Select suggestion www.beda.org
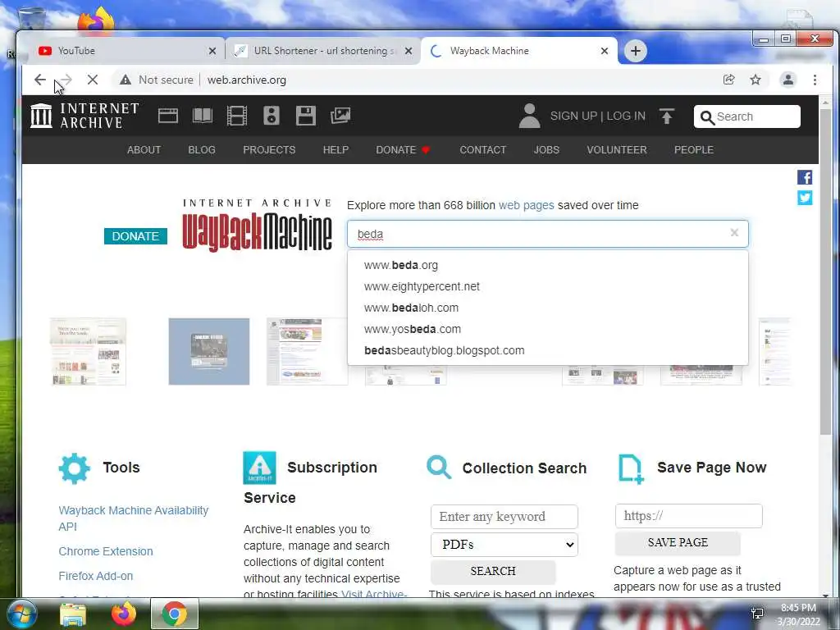840x630 pixels. (x=547, y=265)
